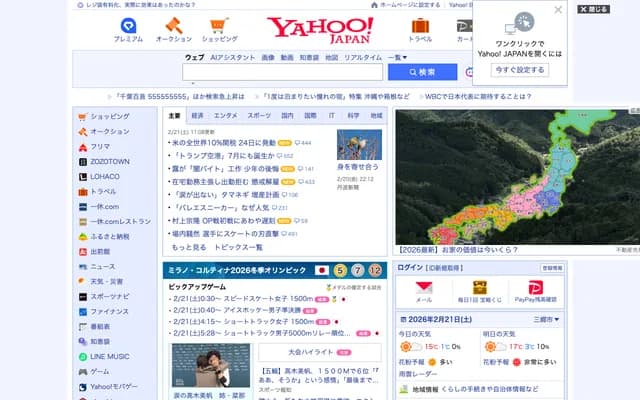The image size is (640, 400).
Task: Click in the web search input field
Action: (x=282, y=72)
